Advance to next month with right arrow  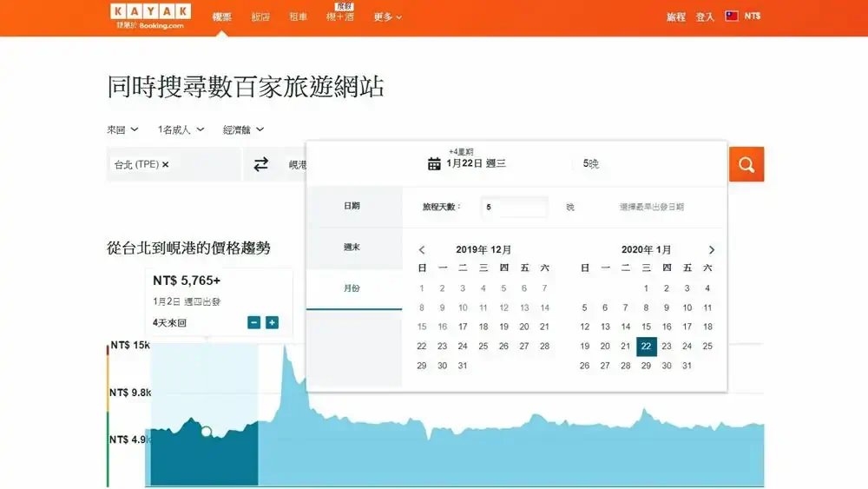click(x=712, y=250)
